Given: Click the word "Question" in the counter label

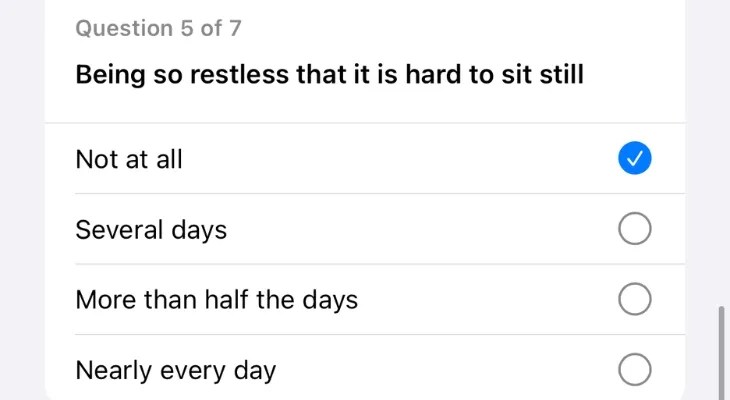Looking at the screenshot, I should [124, 28].
